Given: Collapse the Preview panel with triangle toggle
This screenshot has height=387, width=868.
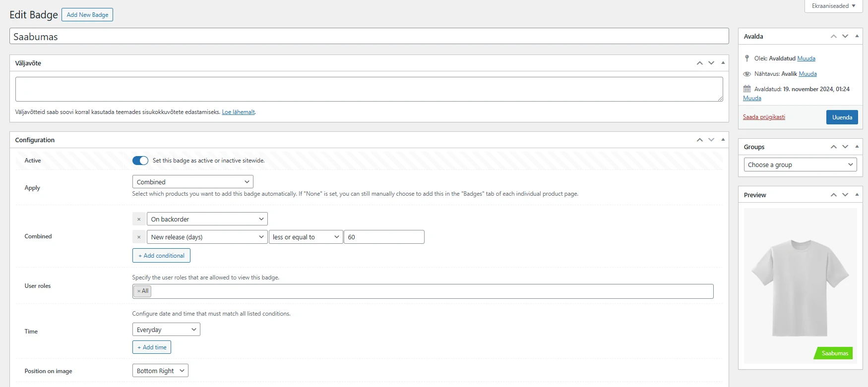Looking at the screenshot, I should click(x=857, y=195).
